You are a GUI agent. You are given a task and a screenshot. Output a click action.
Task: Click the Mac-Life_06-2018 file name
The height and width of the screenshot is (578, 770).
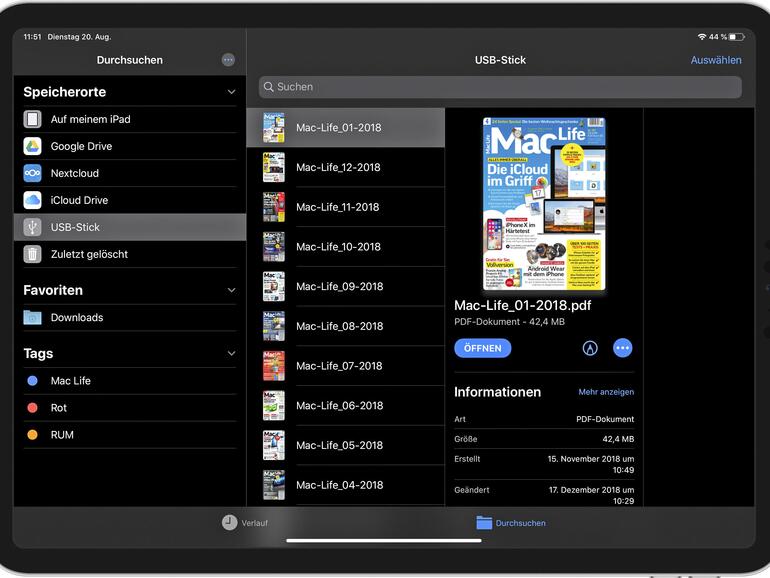click(x=339, y=406)
